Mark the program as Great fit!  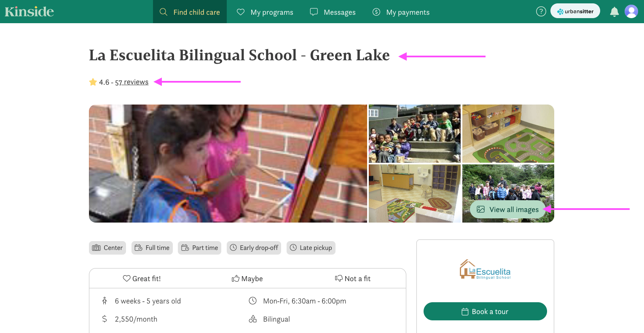coord(142,279)
